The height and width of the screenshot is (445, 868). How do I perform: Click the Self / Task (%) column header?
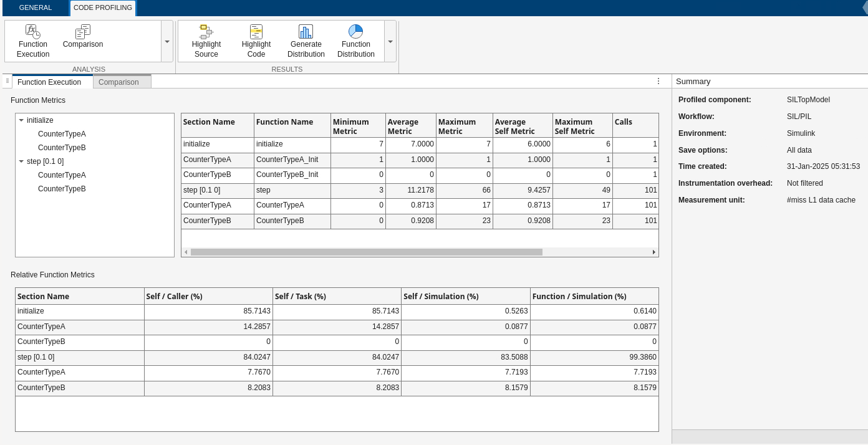(x=337, y=297)
